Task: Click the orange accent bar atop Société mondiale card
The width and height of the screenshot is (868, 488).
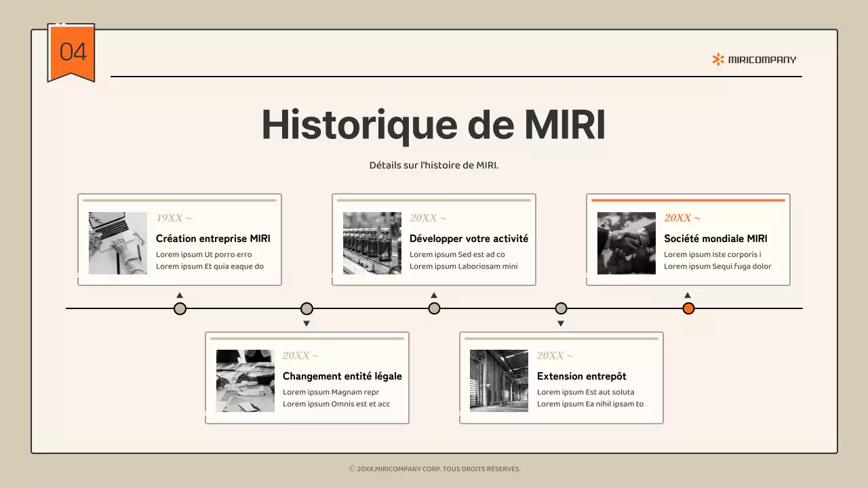Action: pyautogui.click(x=688, y=199)
